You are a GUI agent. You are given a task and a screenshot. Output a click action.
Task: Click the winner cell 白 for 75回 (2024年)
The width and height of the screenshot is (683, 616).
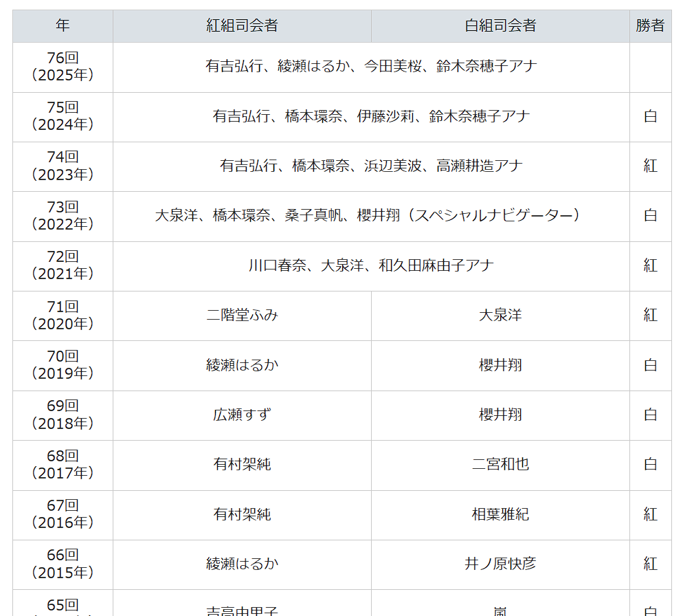[x=650, y=116]
